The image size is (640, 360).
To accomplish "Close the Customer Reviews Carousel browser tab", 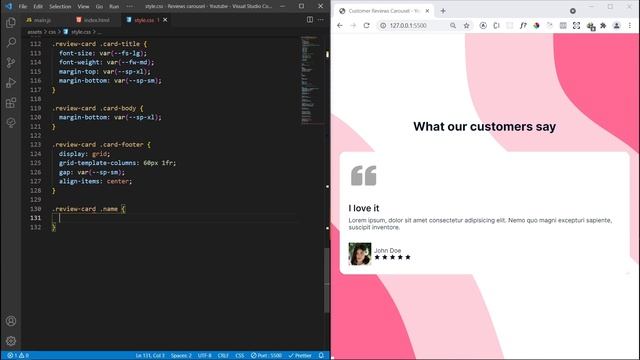I will point(427,11).
